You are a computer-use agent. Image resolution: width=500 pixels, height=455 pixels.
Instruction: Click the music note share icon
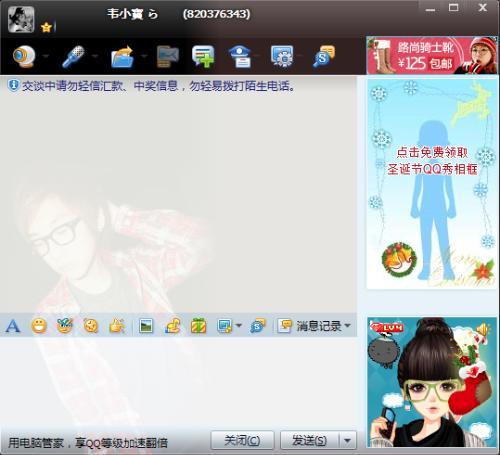click(x=173, y=326)
